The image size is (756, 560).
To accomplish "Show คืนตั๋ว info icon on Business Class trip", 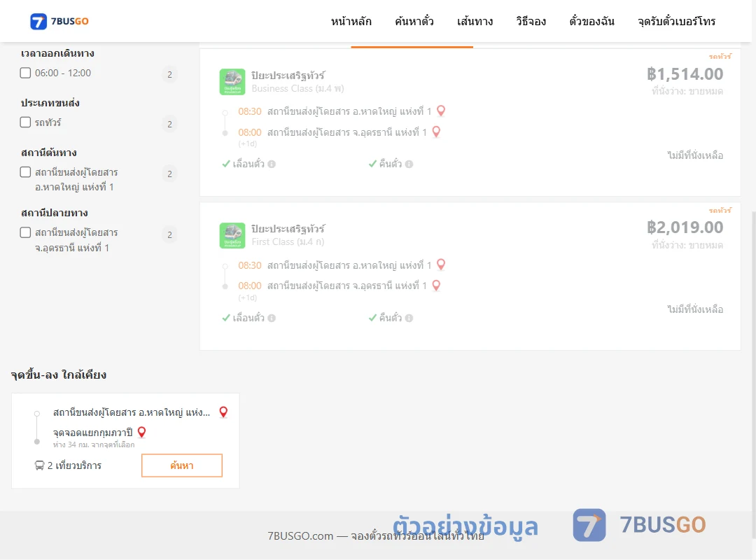I will click(409, 164).
